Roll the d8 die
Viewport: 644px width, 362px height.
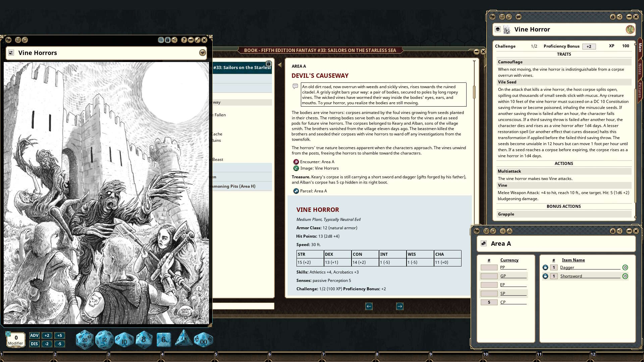point(144,340)
